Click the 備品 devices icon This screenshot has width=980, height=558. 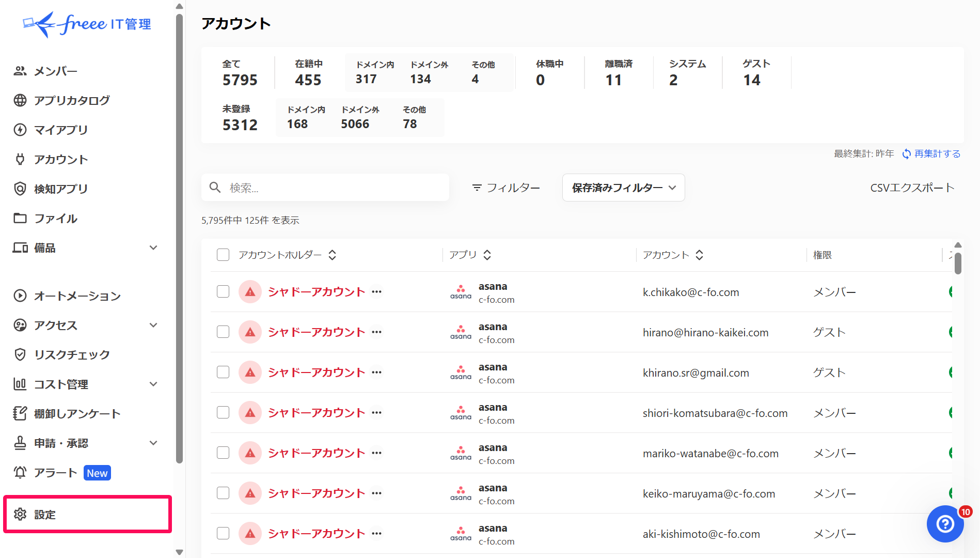point(20,247)
